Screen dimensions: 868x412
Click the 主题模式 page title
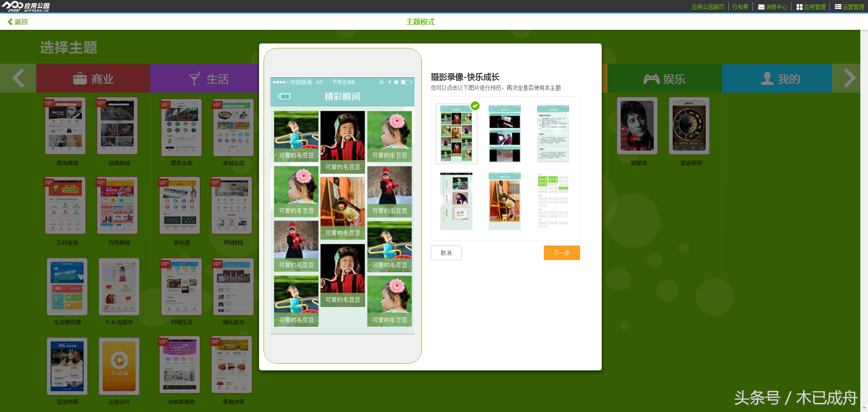click(x=420, y=22)
